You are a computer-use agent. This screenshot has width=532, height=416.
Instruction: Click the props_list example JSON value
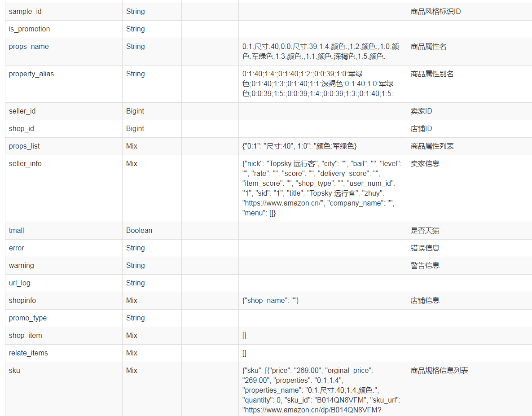[299, 146]
